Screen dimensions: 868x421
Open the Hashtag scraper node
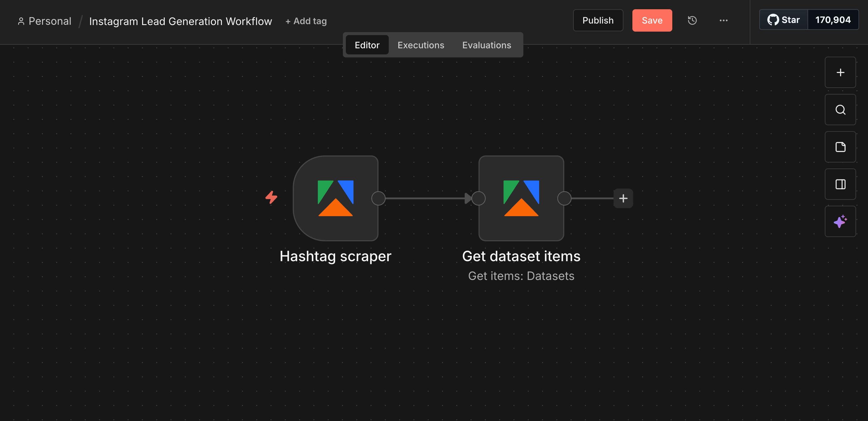[336, 198]
